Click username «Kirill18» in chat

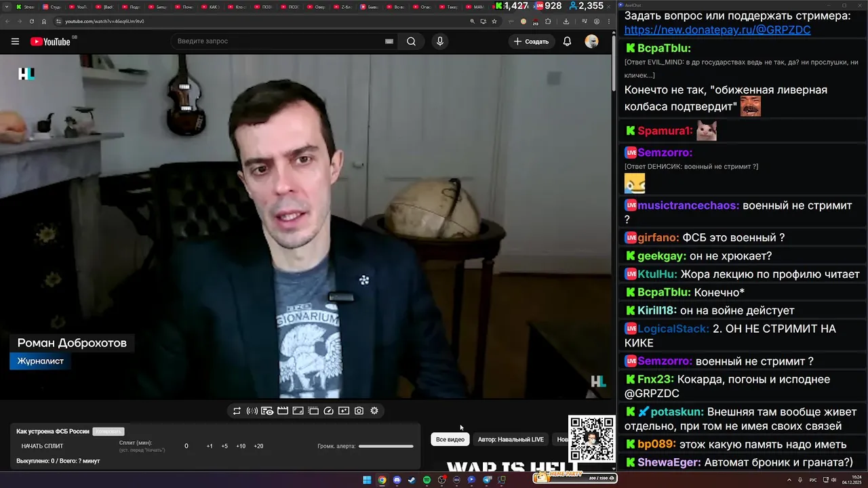[x=657, y=310]
